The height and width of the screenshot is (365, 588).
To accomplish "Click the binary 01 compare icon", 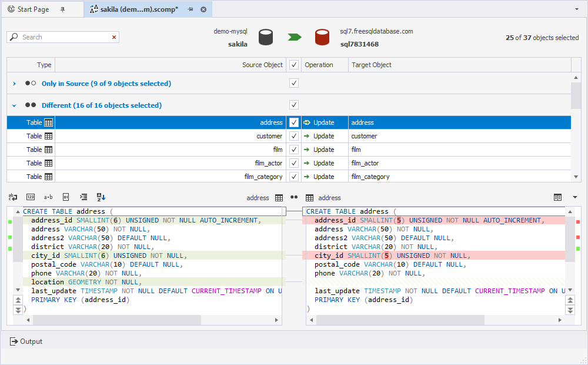I will pos(66,197).
